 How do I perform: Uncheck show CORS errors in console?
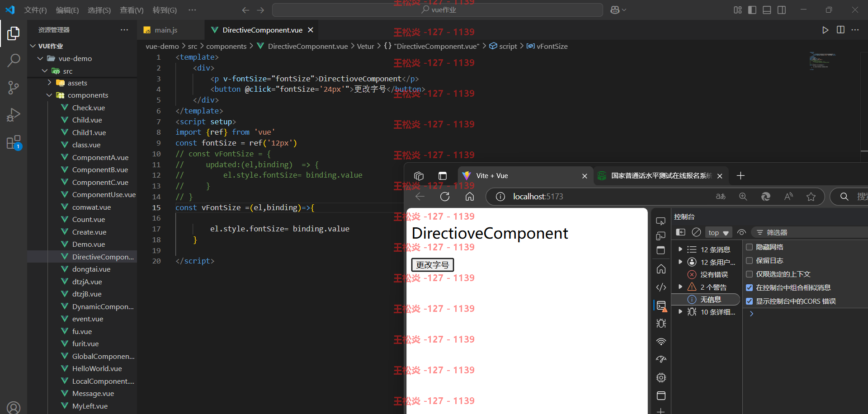[749, 301]
